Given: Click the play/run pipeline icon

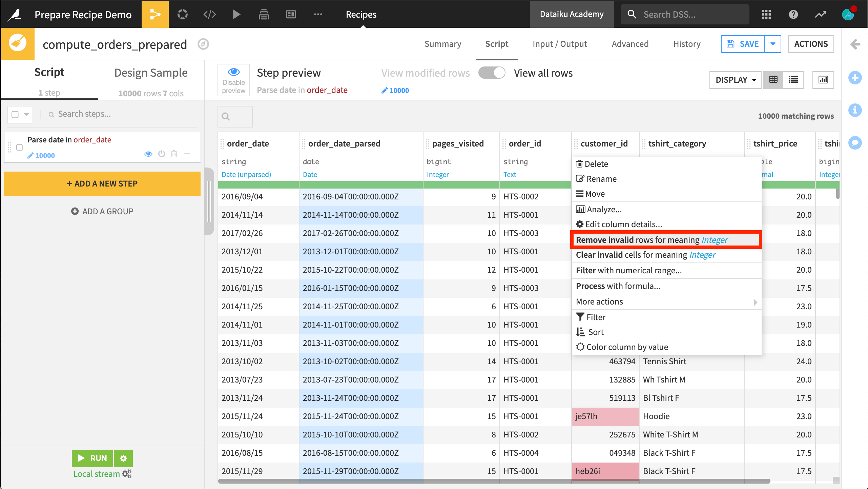Looking at the screenshot, I should tap(237, 14).
